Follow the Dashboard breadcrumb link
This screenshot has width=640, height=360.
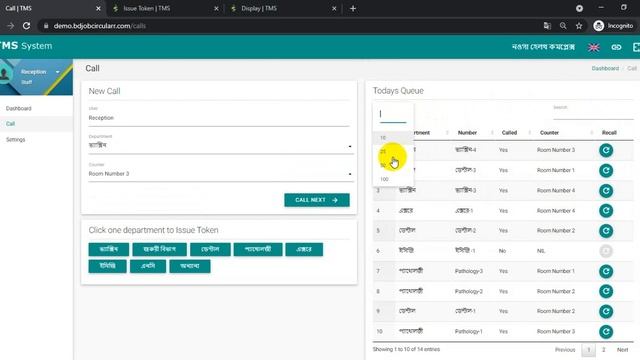605,69
